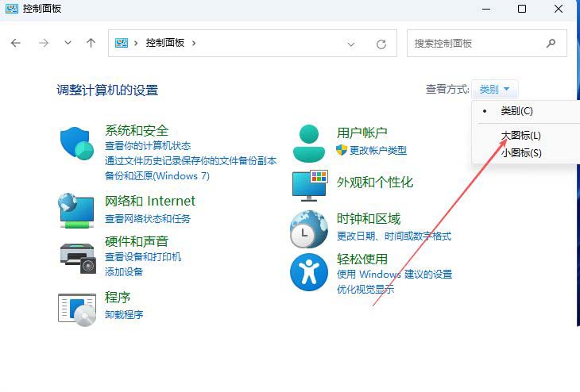Open the 硬件和声音 category
580x392 pixels.
[137, 241]
